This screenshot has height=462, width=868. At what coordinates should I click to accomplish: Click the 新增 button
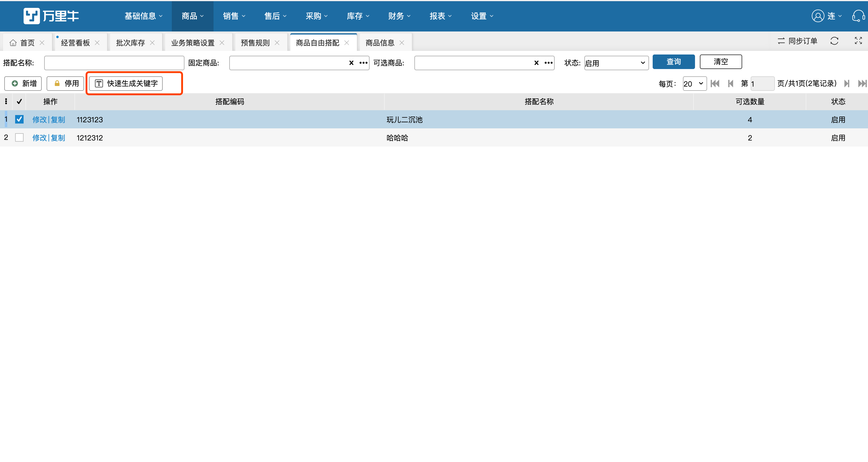point(23,83)
